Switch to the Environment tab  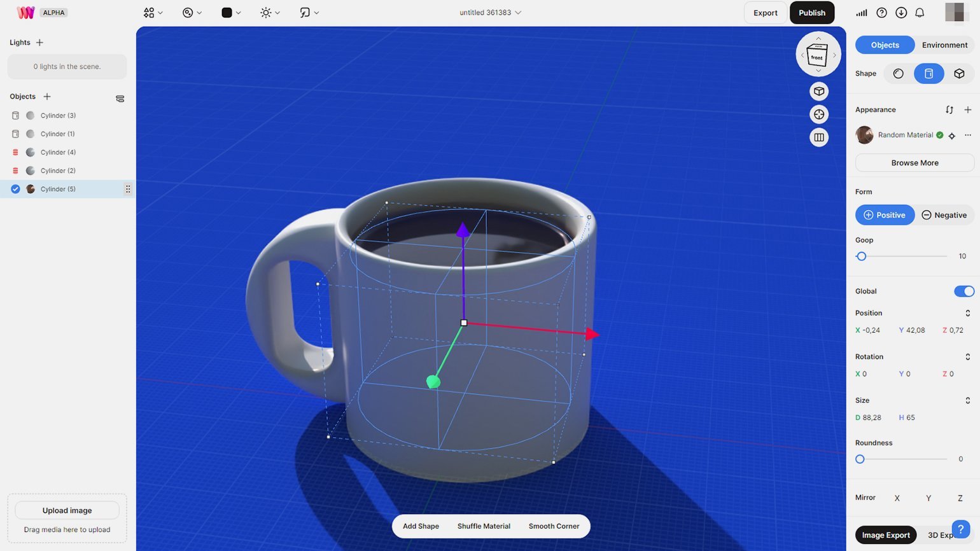(x=944, y=45)
